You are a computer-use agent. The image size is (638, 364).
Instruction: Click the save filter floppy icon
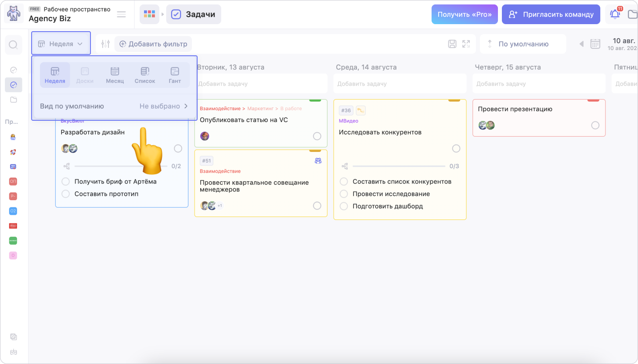click(452, 44)
